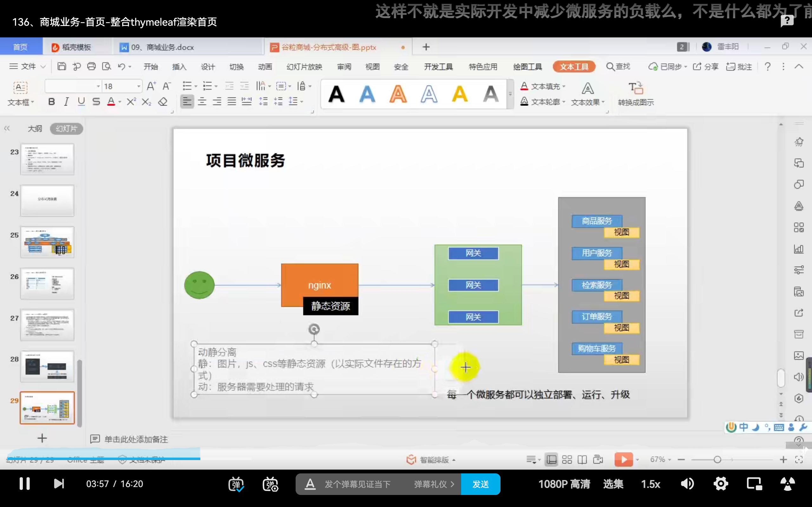This screenshot has height=507, width=812.
Task: Mute the video volume
Action: [687, 484]
